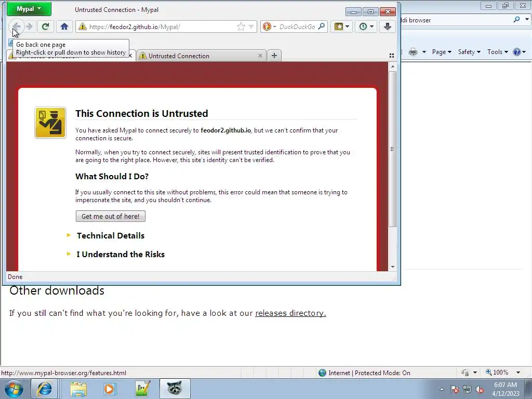Image resolution: width=532 pixels, height=399 pixels.
Task: Open a new tab with the plus button
Action: 274,56
